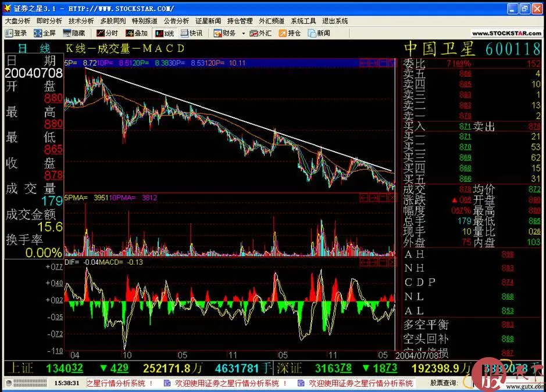This screenshot has width=546, height=392.
Task: Click minimize icon in volume panel header
Action: coord(383,198)
